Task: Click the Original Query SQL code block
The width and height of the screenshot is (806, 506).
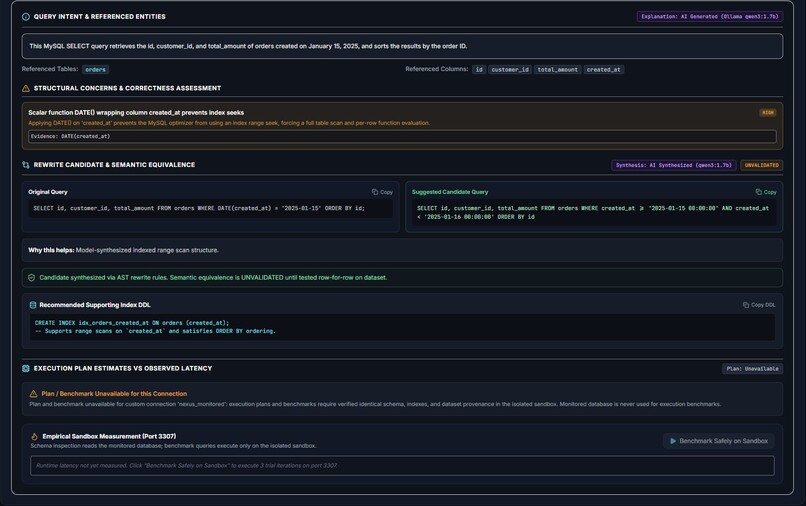Action: pos(211,208)
